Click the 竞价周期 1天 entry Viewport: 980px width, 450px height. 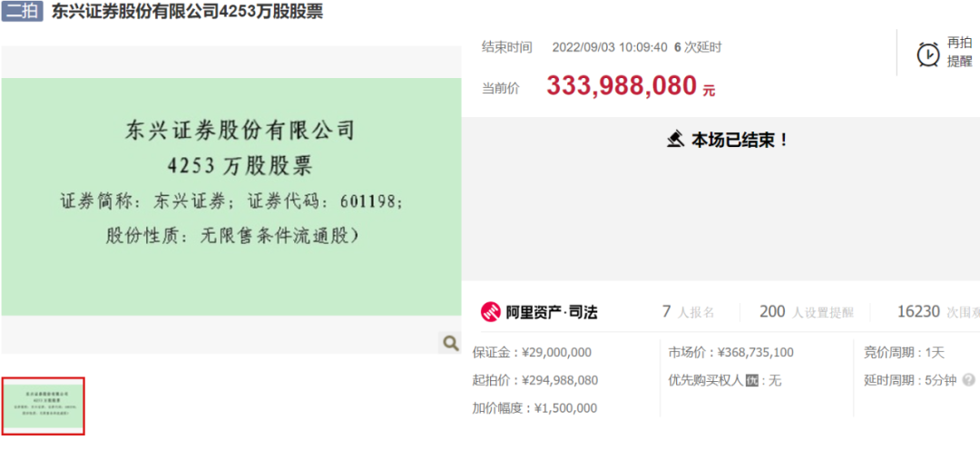click(x=904, y=353)
